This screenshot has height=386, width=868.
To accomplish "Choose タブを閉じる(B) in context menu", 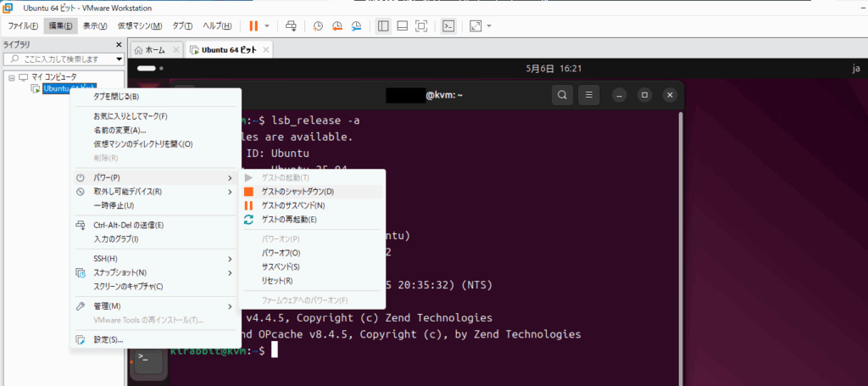I will pos(156,97).
